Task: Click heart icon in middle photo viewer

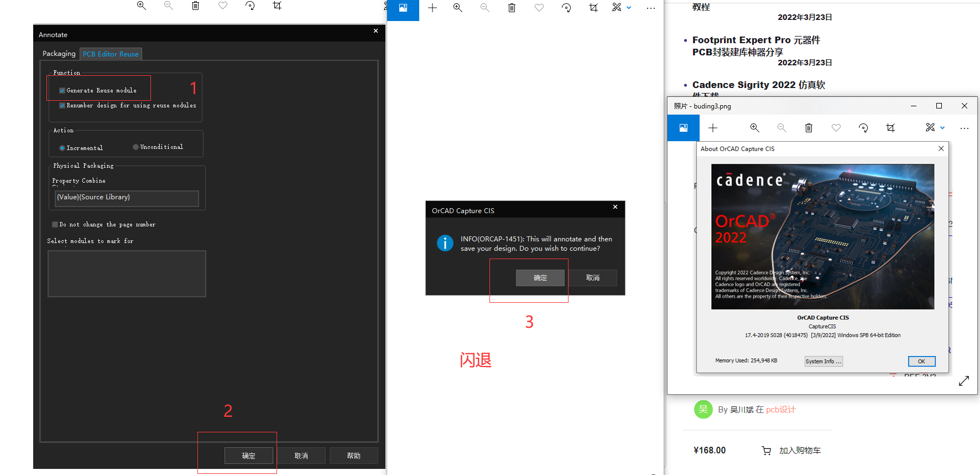Action: click(539, 8)
